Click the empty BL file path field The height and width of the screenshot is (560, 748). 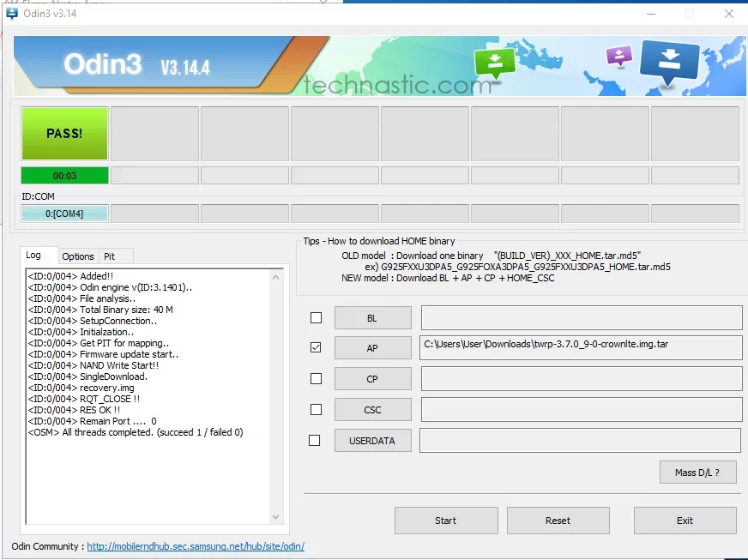click(x=581, y=317)
